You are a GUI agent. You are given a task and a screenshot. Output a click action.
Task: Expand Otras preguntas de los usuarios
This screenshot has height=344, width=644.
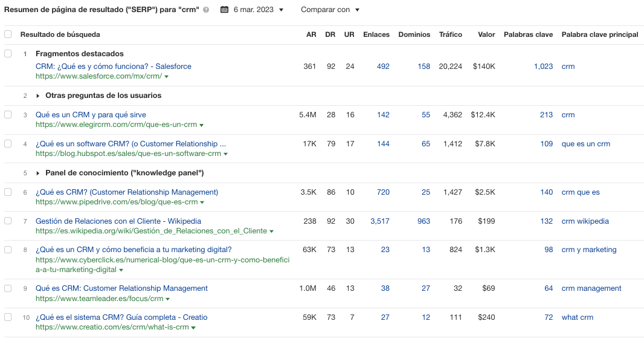[x=38, y=96]
